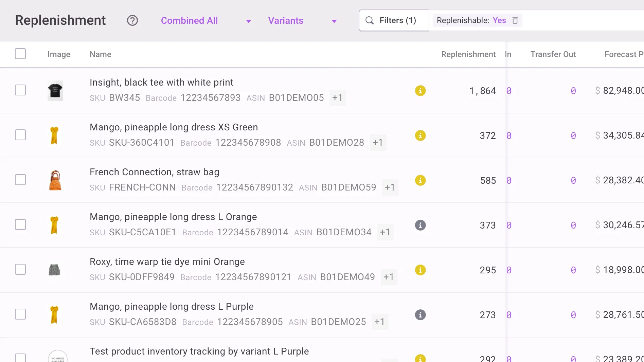Image resolution: width=644 pixels, height=362 pixels.
Task: Click the yellow info icon on Mango XS Green
Action: coord(420,135)
